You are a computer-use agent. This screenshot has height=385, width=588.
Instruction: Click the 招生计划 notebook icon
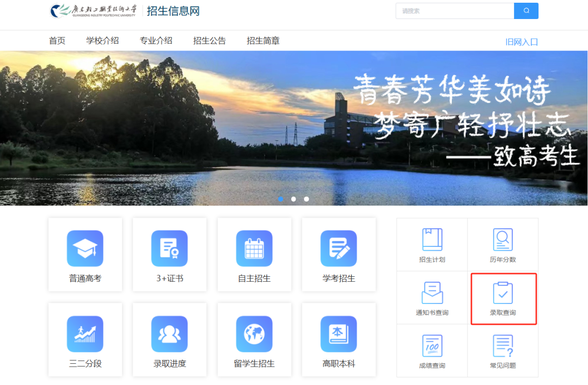click(432, 239)
